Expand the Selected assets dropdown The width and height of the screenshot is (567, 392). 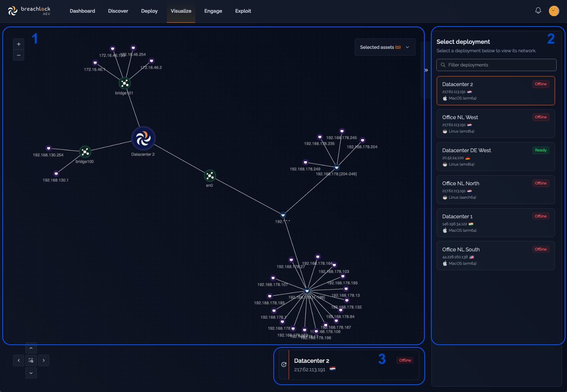(x=385, y=47)
